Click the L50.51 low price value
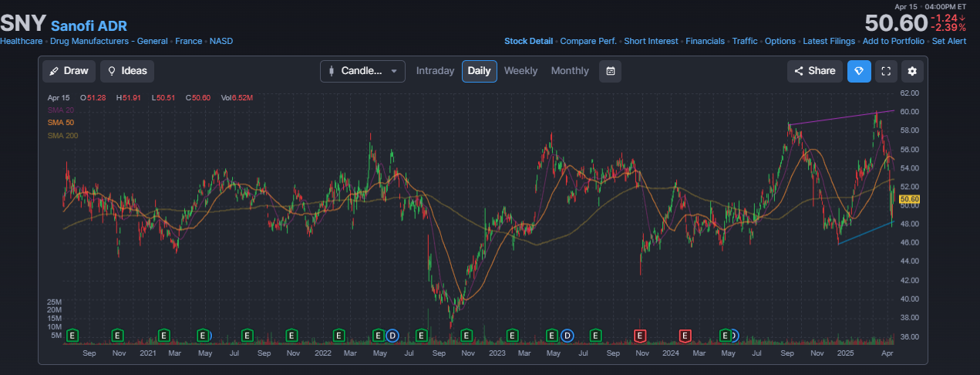The width and height of the screenshot is (980, 375). click(x=164, y=98)
